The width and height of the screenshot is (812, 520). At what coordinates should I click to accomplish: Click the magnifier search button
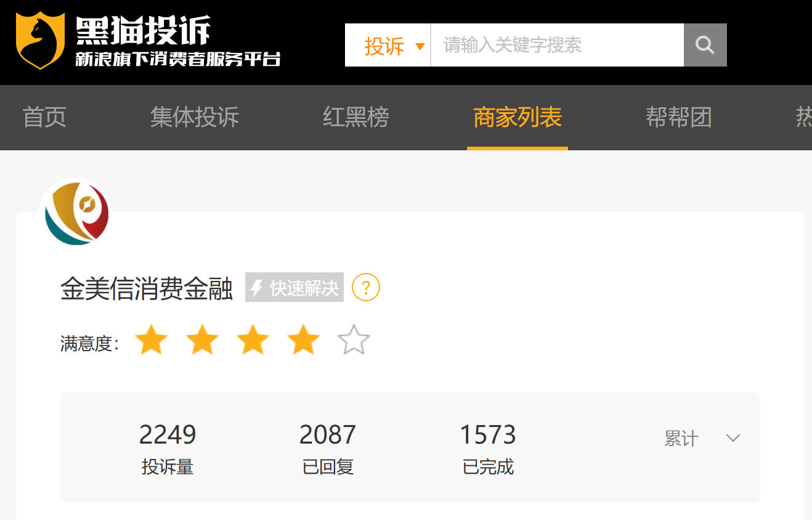705,45
